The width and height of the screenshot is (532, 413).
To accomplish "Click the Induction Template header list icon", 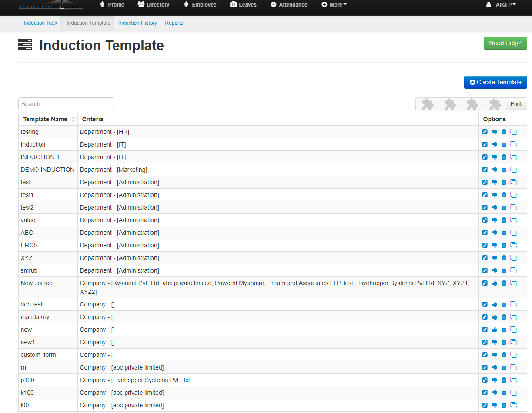I will (25, 45).
